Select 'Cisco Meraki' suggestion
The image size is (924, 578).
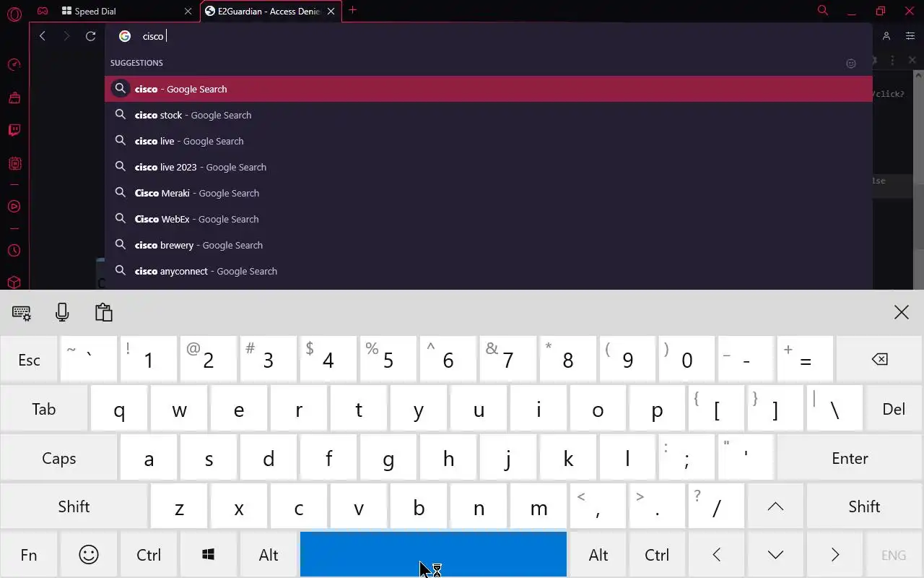489,193
